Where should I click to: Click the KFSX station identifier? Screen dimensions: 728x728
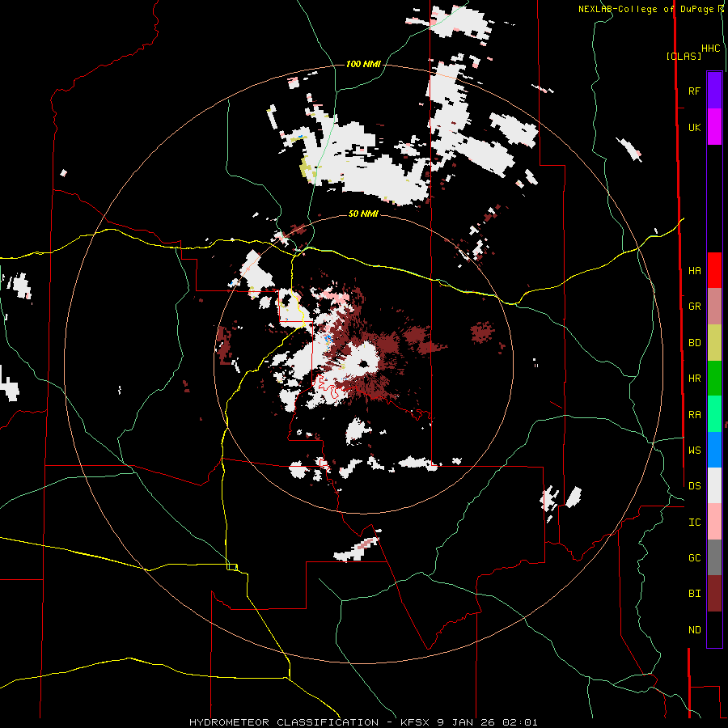[415, 722]
